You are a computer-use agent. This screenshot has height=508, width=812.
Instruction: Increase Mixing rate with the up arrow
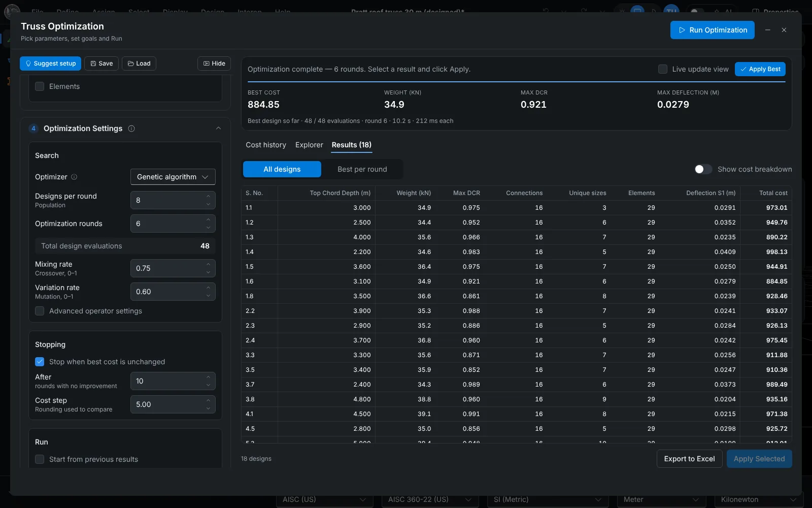click(x=208, y=265)
